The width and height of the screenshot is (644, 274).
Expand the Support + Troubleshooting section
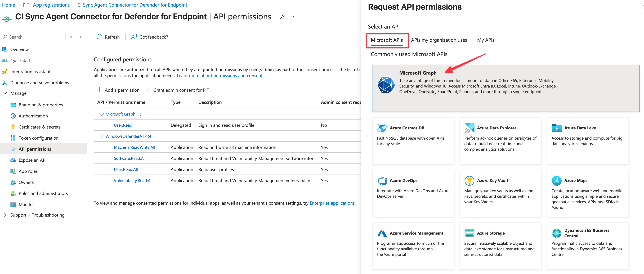[5, 215]
